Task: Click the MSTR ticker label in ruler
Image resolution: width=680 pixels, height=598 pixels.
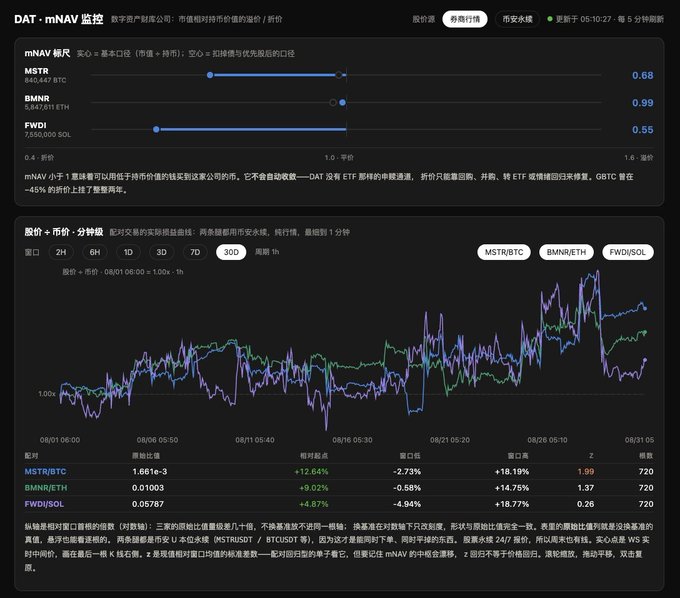Action: pyautogui.click(x=36, y=71)
